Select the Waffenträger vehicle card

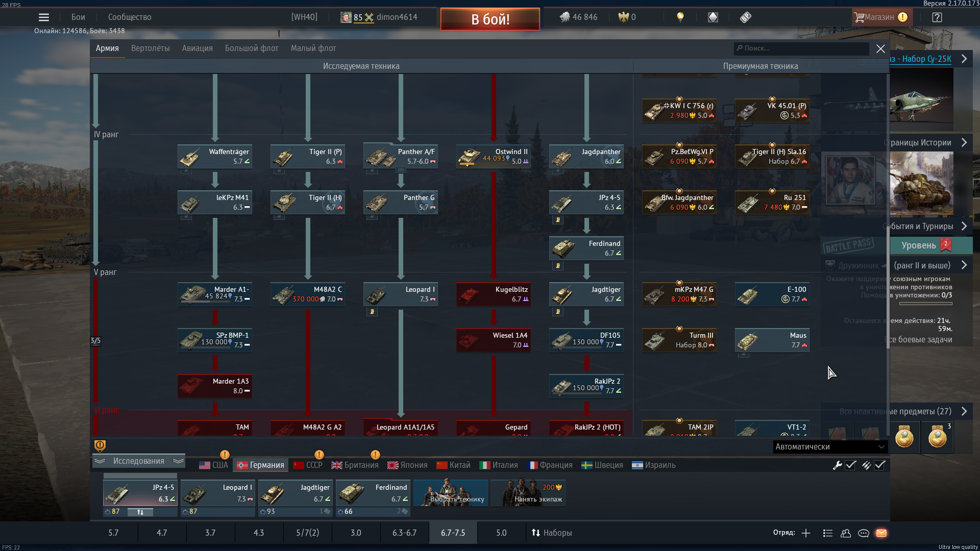tap(215, 157)
